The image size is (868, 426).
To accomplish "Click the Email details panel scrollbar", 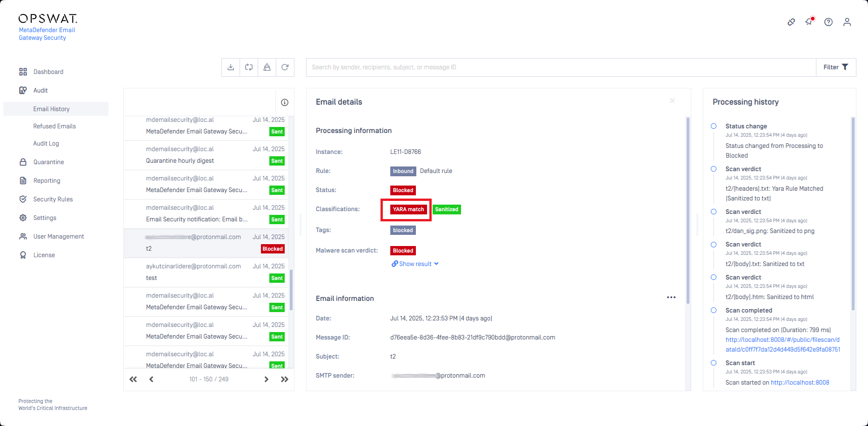I will (x=688, y=211).
